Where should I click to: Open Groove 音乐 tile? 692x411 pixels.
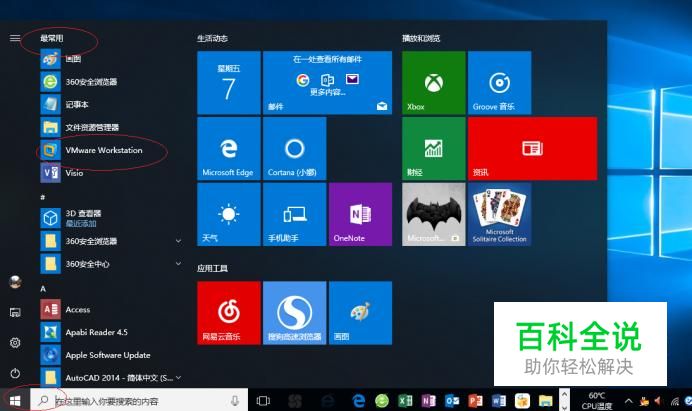coord(499,83)
